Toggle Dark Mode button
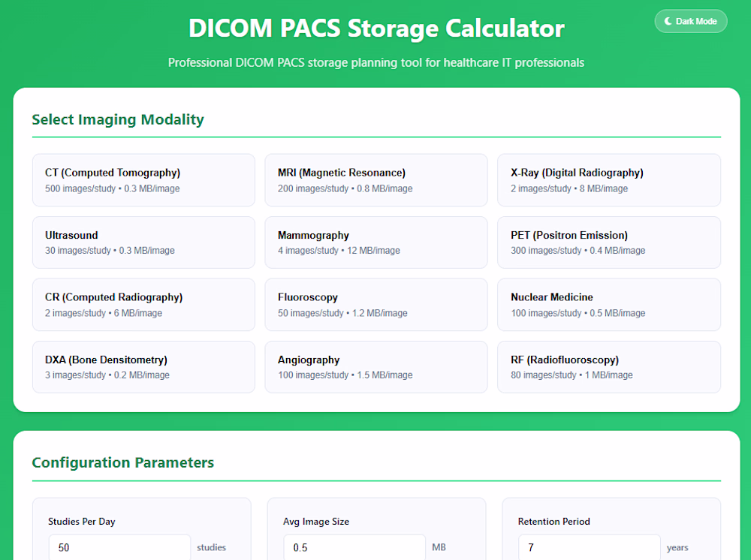The height and width of the screenshot is (560, 751). pos(691,21)
